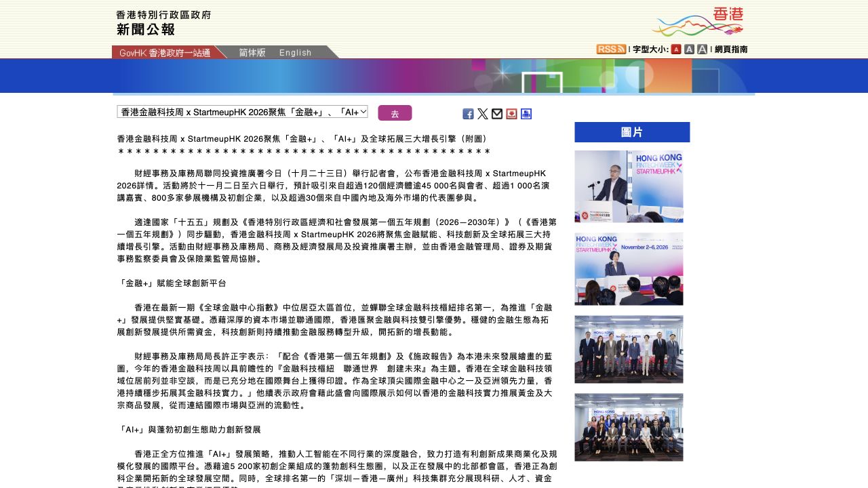Open the printer-friendly version icon
This screenshot has height=488, width=868.
point(526,114)
